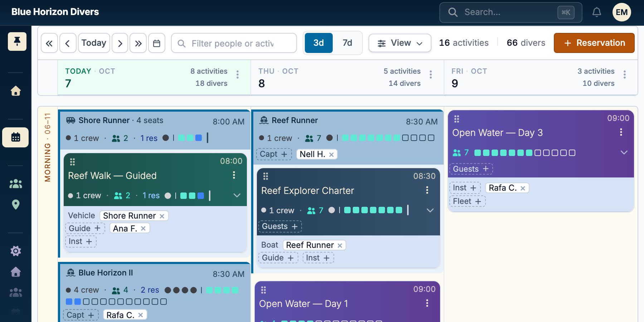The image size is (644, 322).
Task: Remove Shore Runner vehicle chip
Action: click(x=162, y=216)
